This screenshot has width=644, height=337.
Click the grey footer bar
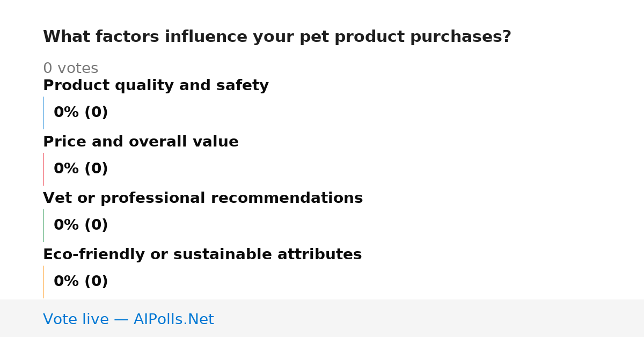pos(322,318)
